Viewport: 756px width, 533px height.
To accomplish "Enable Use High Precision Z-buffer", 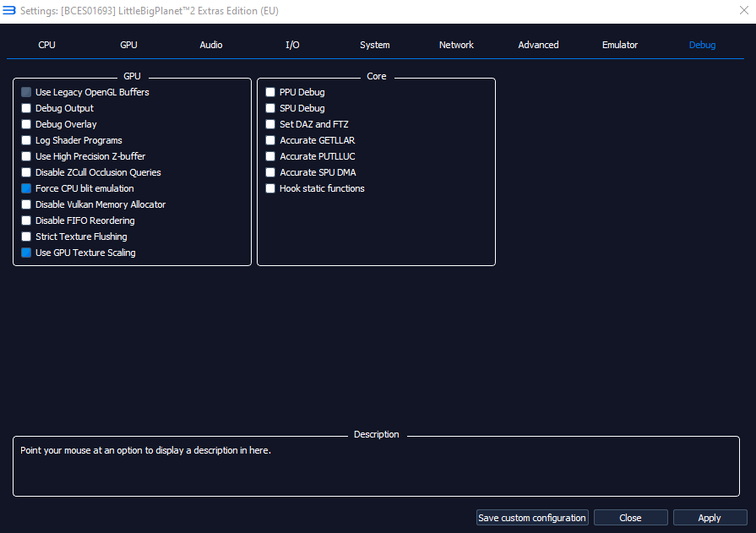I will (26, 156).
